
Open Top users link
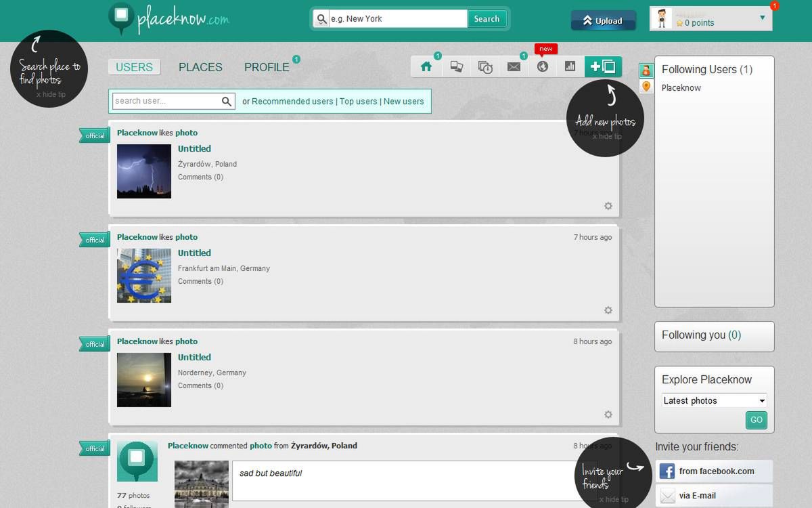359,102
